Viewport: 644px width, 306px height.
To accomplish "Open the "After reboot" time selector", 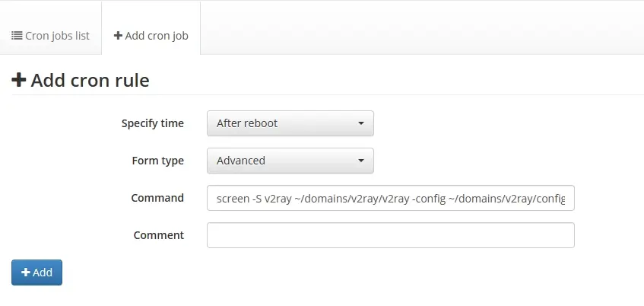I will [x=290, y=123].
